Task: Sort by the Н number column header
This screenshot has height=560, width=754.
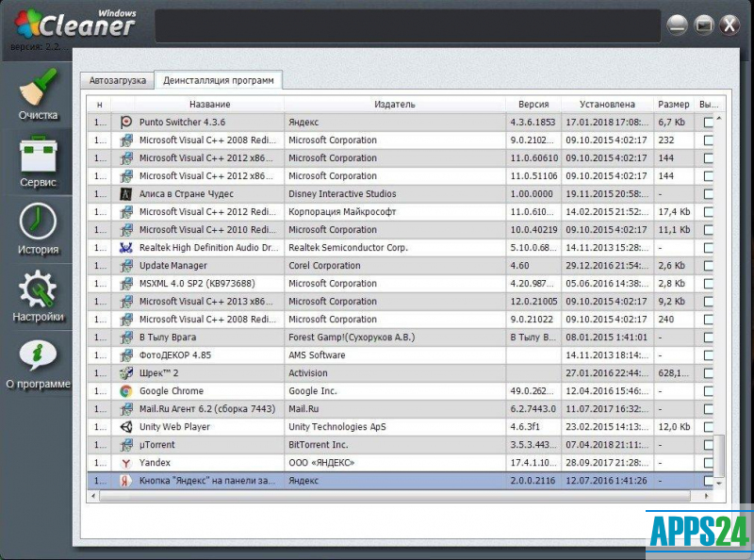Action: (x=100, y=104)
